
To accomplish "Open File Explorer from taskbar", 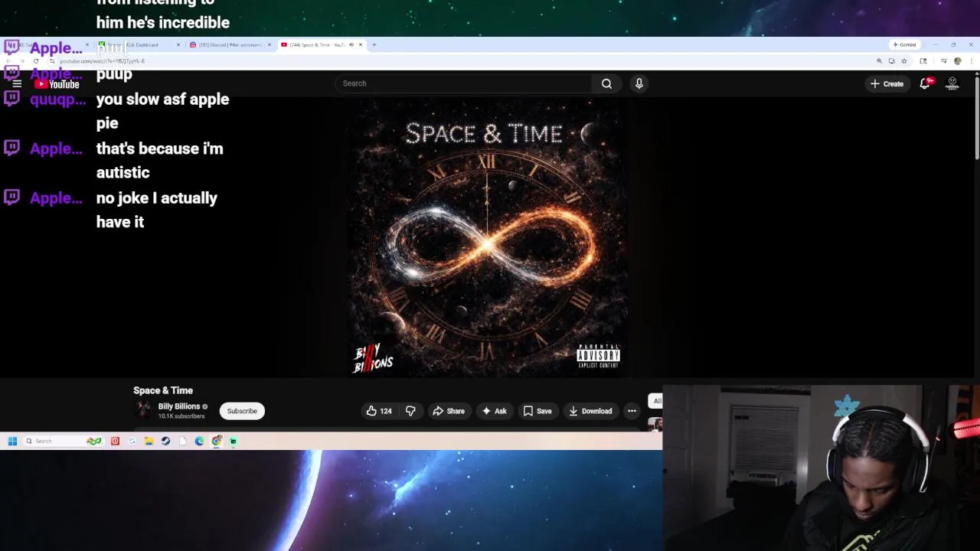I will pos(149,441).
